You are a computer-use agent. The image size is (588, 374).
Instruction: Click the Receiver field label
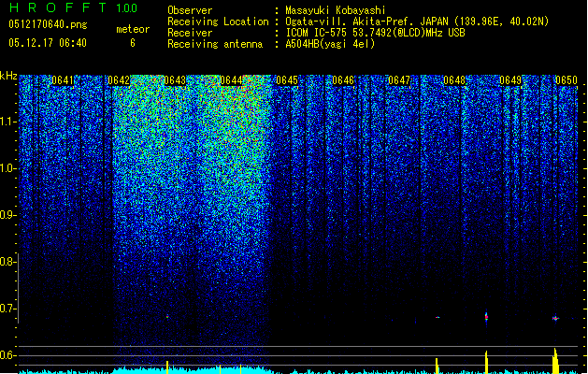(x=190, y=33)
